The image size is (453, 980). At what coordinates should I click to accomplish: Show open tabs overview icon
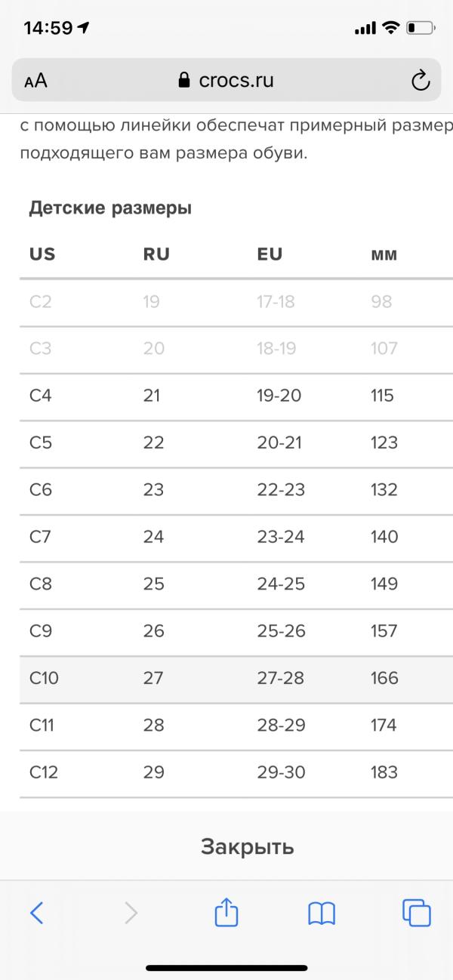tap(417, 913)
